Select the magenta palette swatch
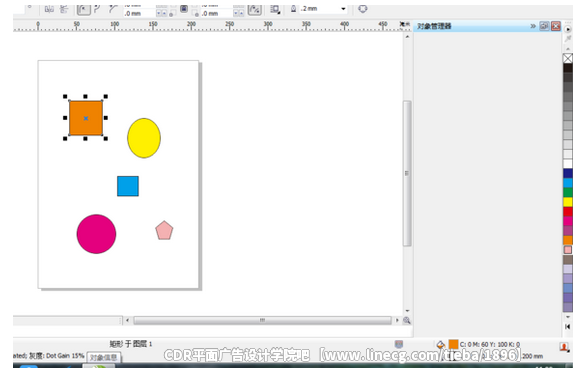The image size is (579, 374). (568, 222)
